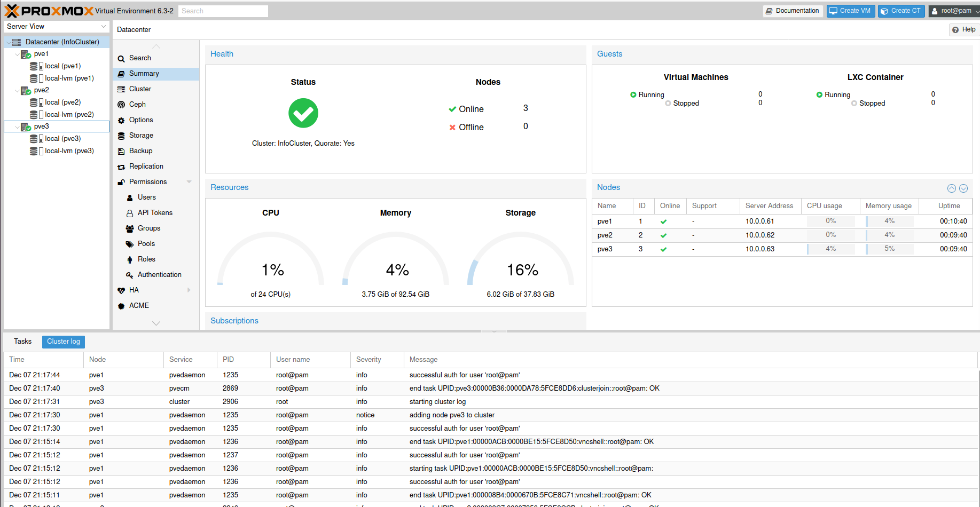Image resolution: width=980 pixels, height=507 pixels.
Task: Click the HA heartbeat icon
Action: (121, 291)
